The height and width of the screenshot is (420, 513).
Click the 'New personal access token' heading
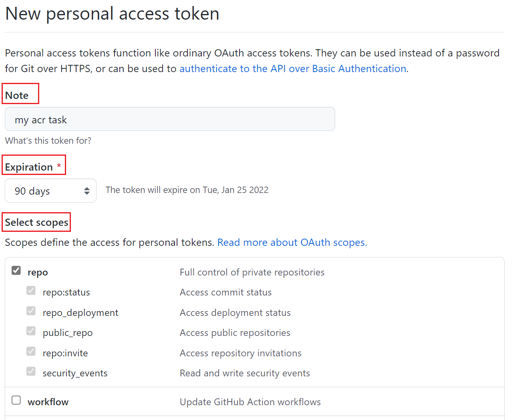point(112,14)
